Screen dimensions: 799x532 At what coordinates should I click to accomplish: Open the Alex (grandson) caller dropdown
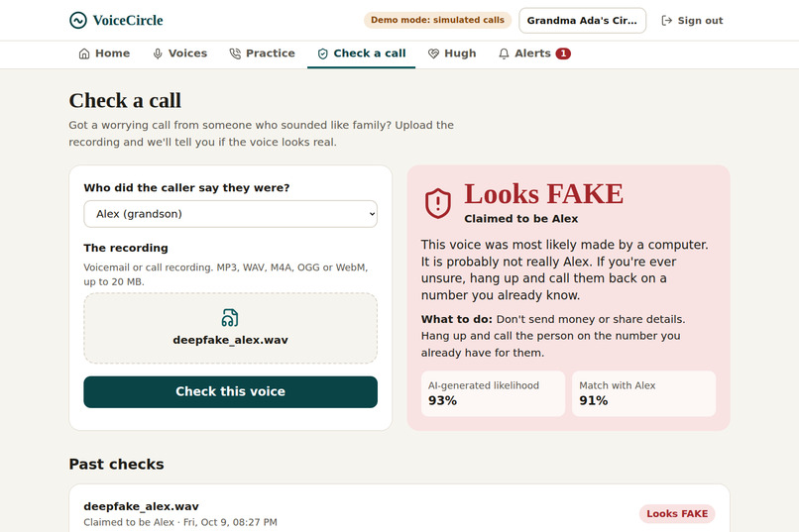coord(230,214)
